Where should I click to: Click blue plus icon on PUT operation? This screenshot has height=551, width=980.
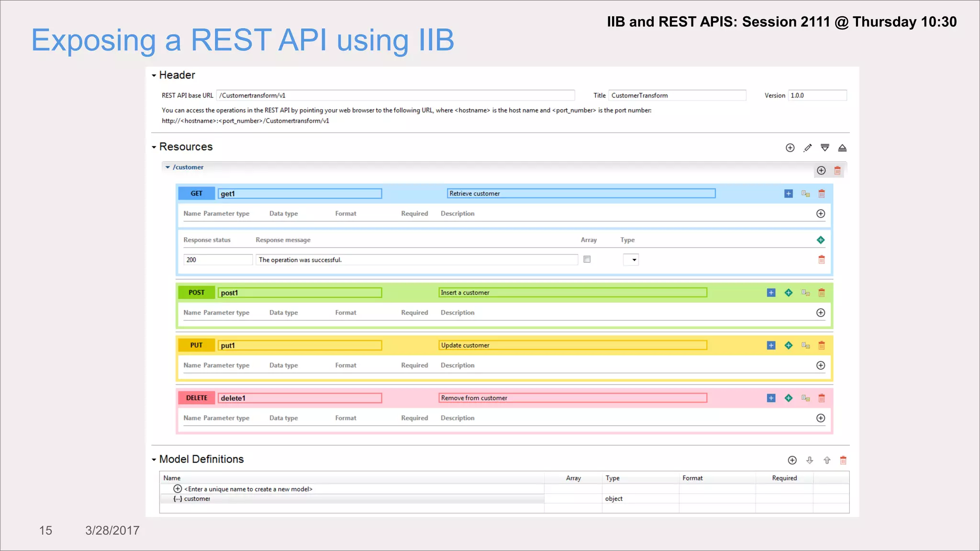click(x=771, y=345)
